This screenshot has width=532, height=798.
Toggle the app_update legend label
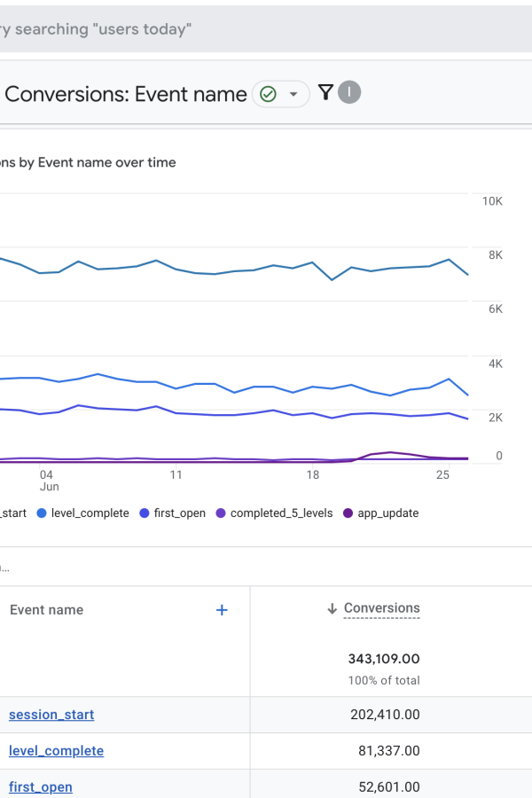(388, 513)
